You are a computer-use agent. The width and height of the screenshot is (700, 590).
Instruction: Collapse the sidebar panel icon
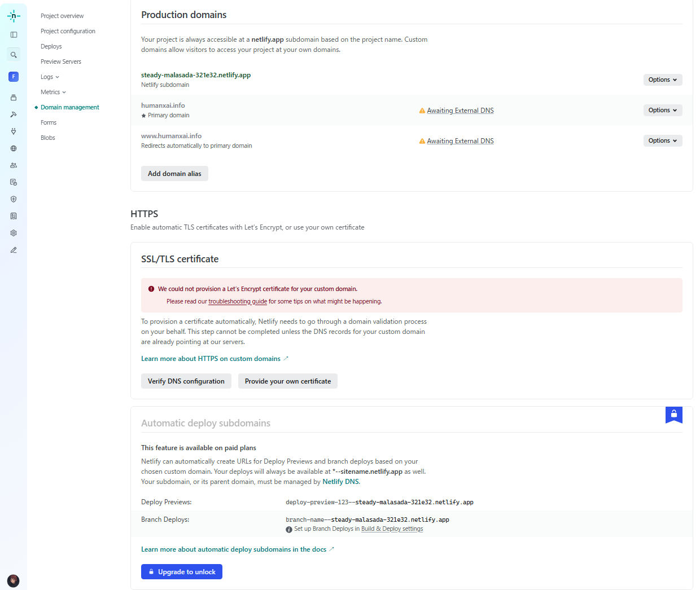(x=14, y=35)
